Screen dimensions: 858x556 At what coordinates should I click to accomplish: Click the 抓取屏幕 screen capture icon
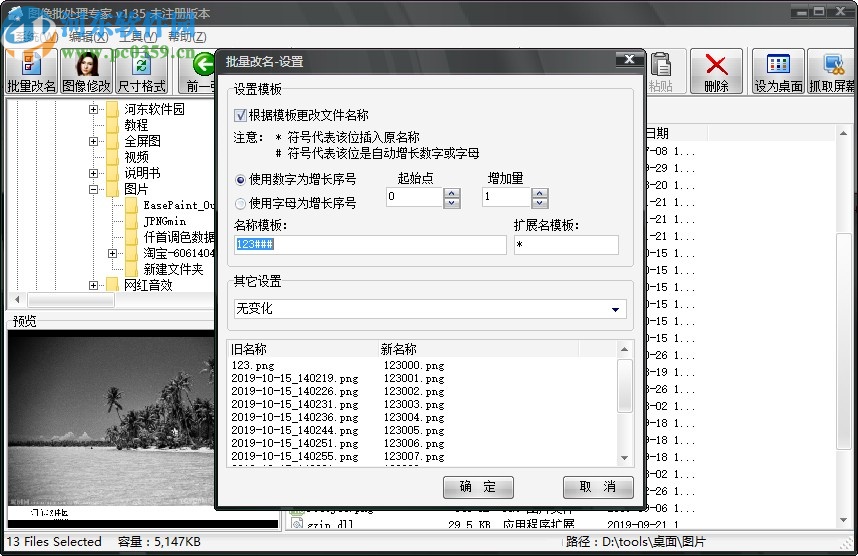click(x=832, y=71)
